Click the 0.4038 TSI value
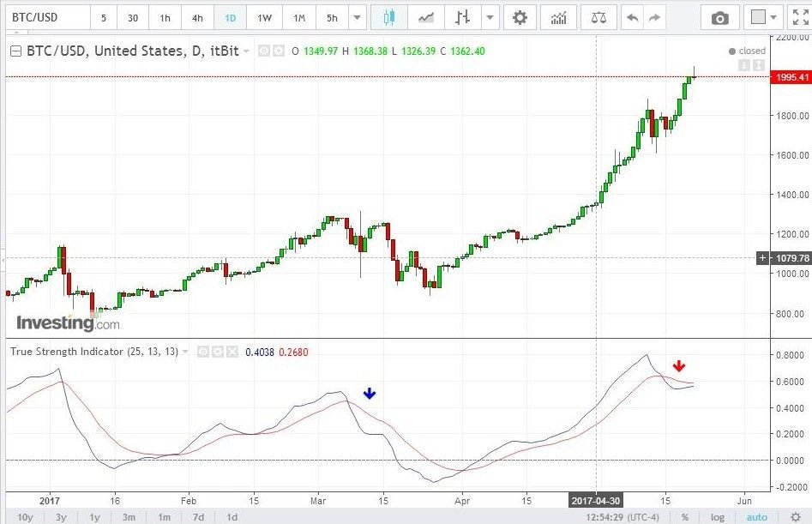The width and height of the screenshot is (812, 524). pyautogui.click(x=260, y=352)
